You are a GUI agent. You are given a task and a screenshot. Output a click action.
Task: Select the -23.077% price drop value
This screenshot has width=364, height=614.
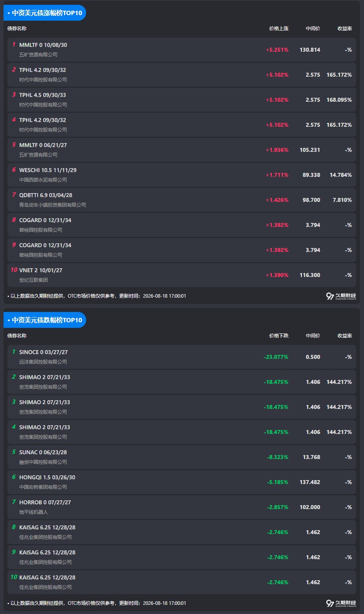coord(276,357)
